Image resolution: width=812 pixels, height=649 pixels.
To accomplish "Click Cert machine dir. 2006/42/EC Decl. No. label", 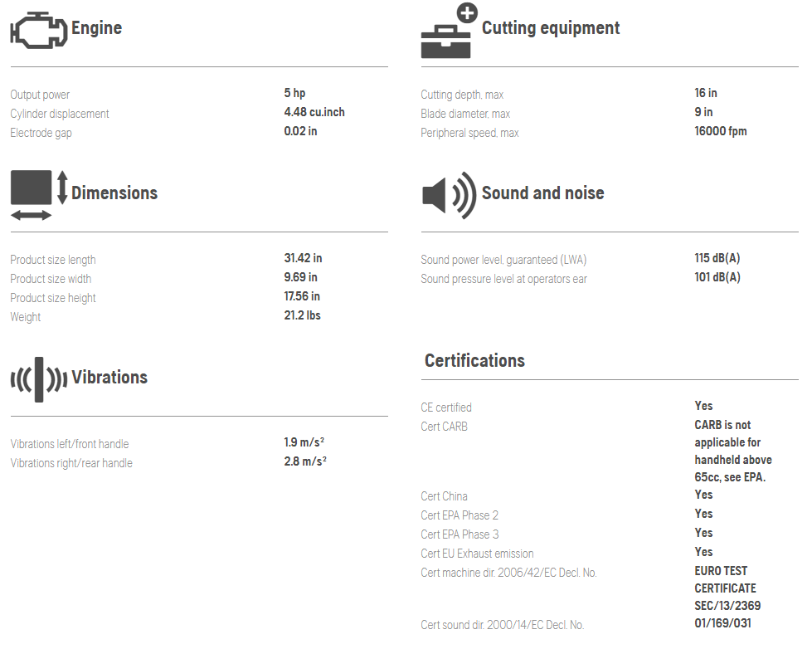I will (508, 573).
